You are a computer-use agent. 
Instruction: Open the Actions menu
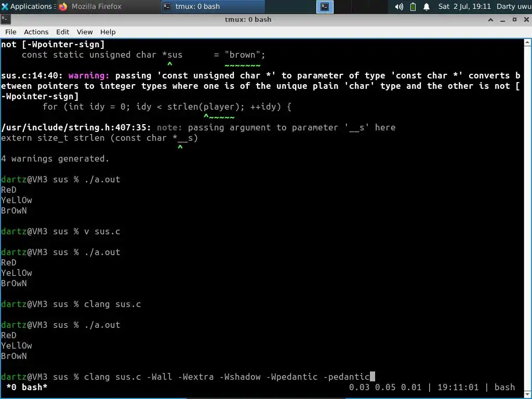[x=36, y=32]
